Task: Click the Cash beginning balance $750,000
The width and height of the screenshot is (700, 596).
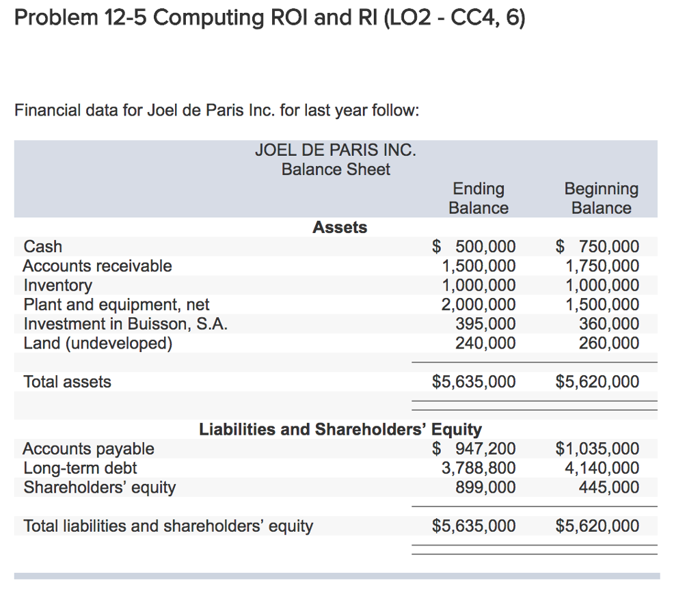Action: [597, 247]
